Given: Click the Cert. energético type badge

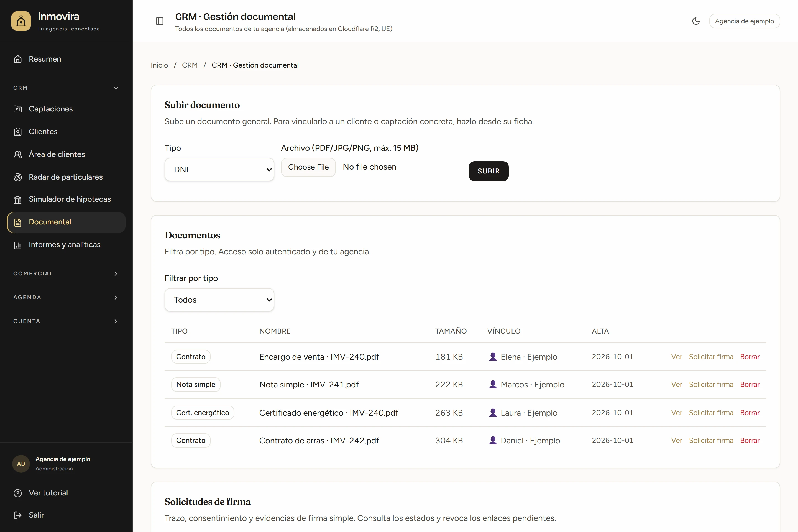Looking at the screenshot, I should tap(203, 413).
